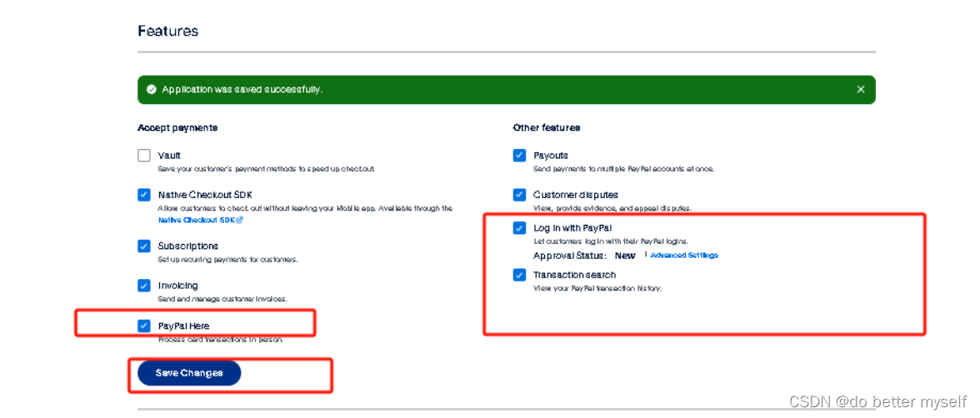Uncheck the Customer disputes checkbox
Viewport: 980px width, 418px height.
[x=519, y=195]
